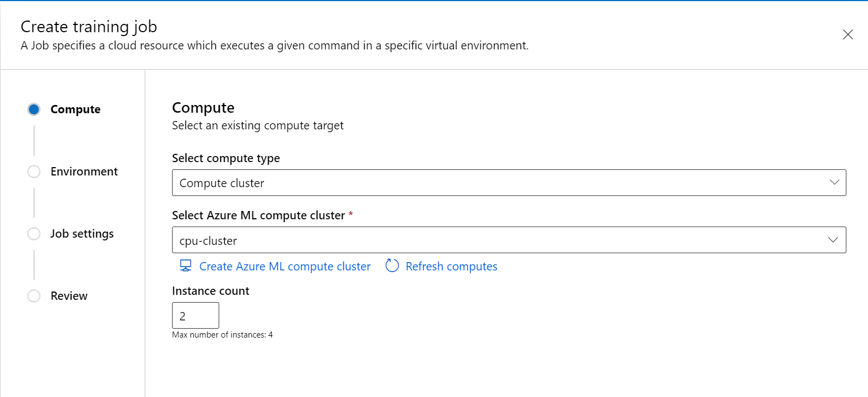The height and width of the screenshot is (397, 868).
Task: Click the Create Azure ML compute cluster link
Action: pyautogui.click(x=285, y=266)
